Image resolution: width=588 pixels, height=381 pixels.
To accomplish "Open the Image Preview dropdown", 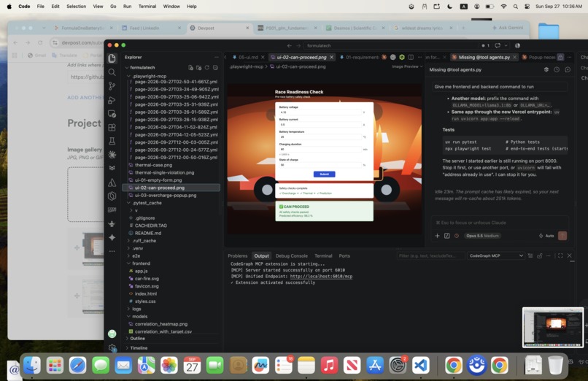I will (407, 66).
